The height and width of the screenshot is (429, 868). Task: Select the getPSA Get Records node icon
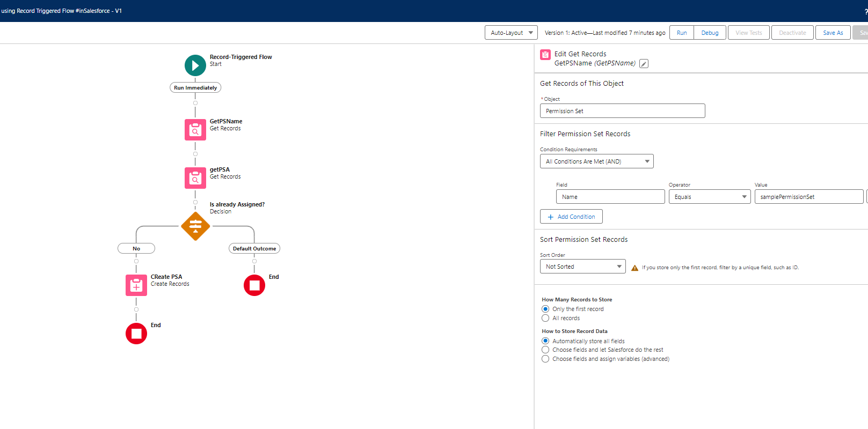195,178
